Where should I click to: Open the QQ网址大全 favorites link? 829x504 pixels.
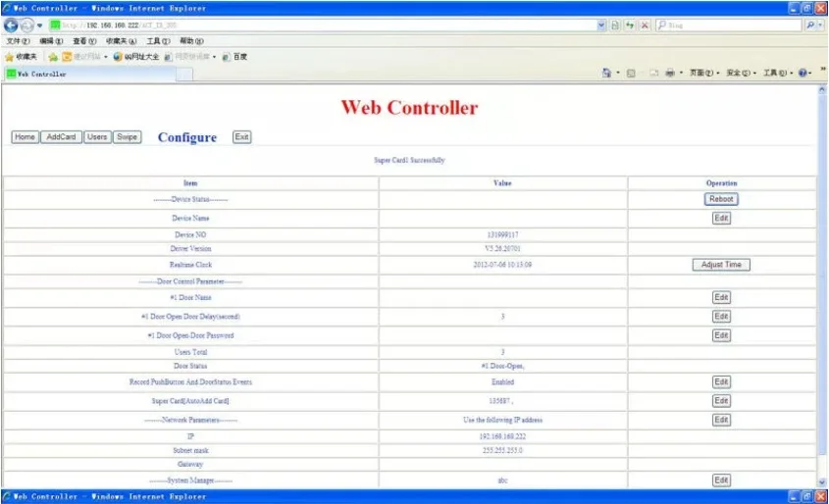(135, 57)
